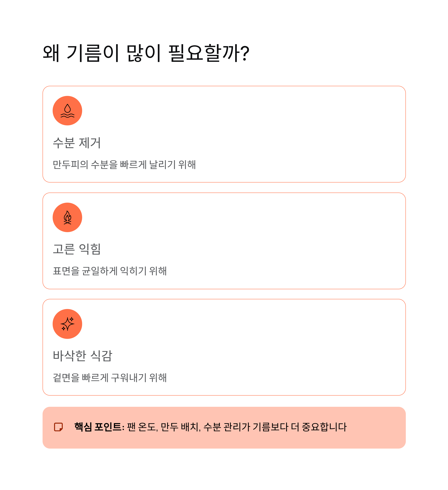Click the sparkle stars icon above 바삭한 식감
Image resolution: width=448 pixels, height=490 pixels.
coord(67,324)
